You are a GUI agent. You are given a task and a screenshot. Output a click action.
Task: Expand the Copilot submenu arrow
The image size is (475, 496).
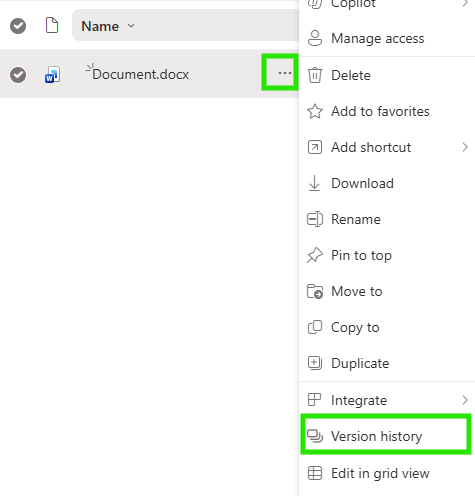tap(465, 3)
